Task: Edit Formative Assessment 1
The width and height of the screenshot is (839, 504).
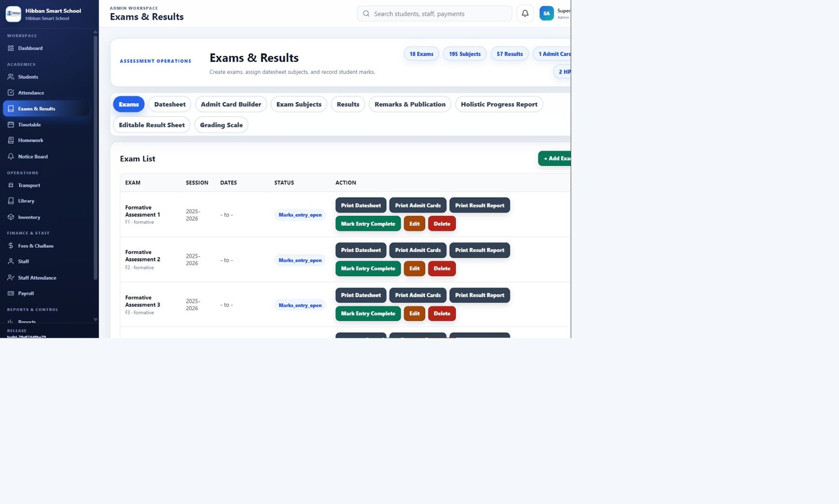Action: pos(414,224)
